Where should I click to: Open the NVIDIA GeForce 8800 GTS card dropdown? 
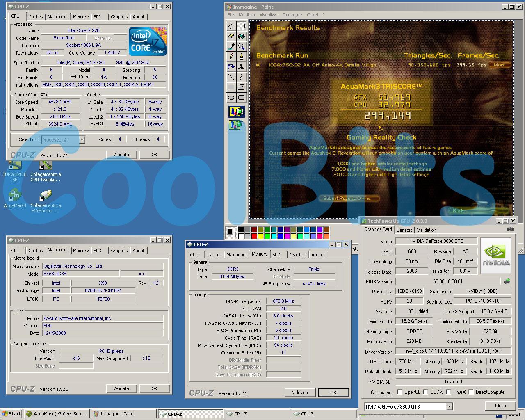coord(449,407)
